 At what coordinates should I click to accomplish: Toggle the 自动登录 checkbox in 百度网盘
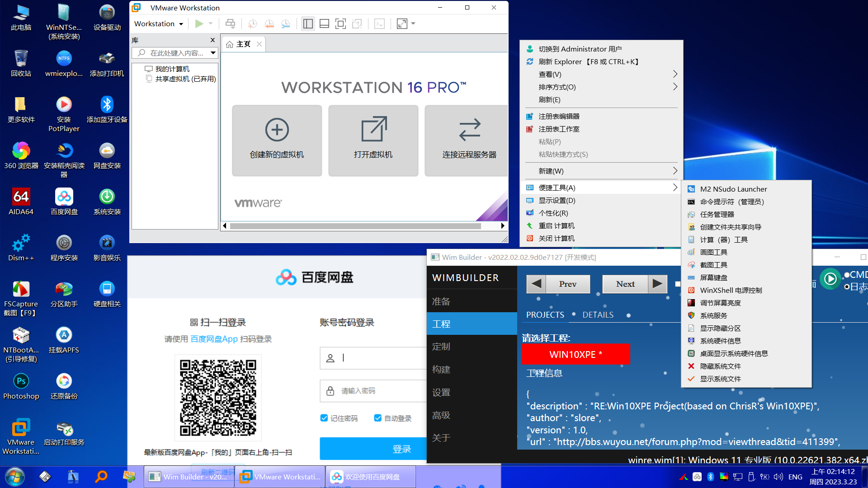(x=378, y=418)
